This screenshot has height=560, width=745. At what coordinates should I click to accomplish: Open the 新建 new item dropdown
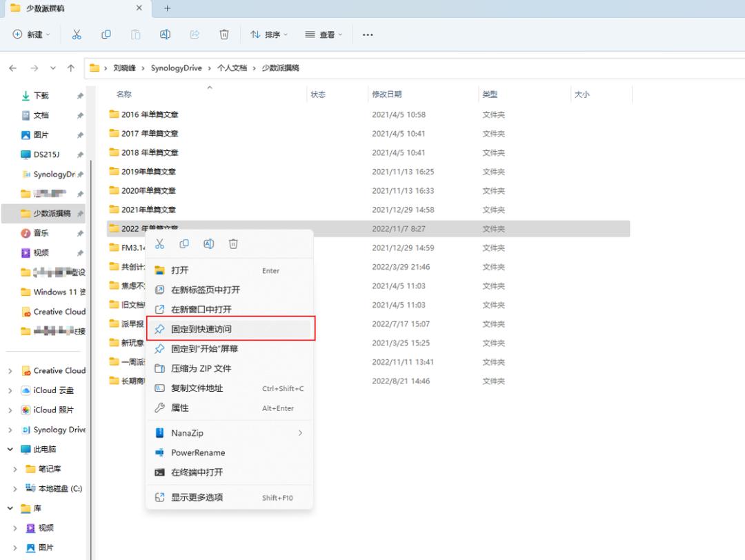click(31, 34)
